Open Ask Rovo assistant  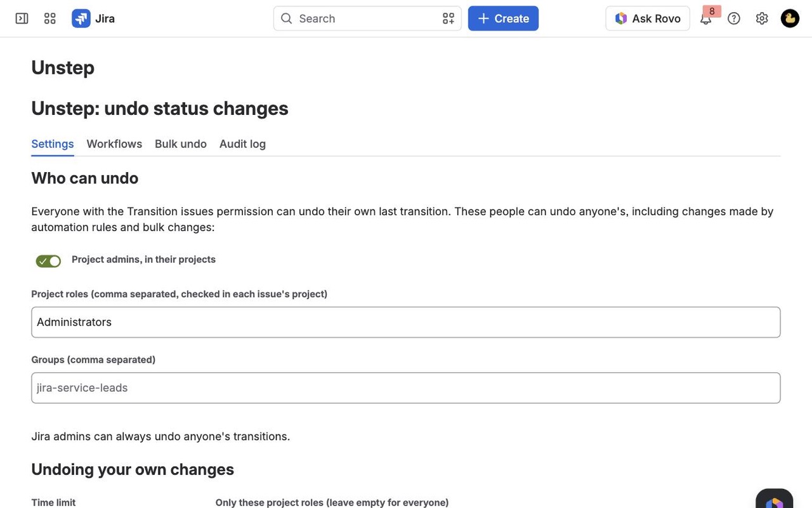coord(648,18)
